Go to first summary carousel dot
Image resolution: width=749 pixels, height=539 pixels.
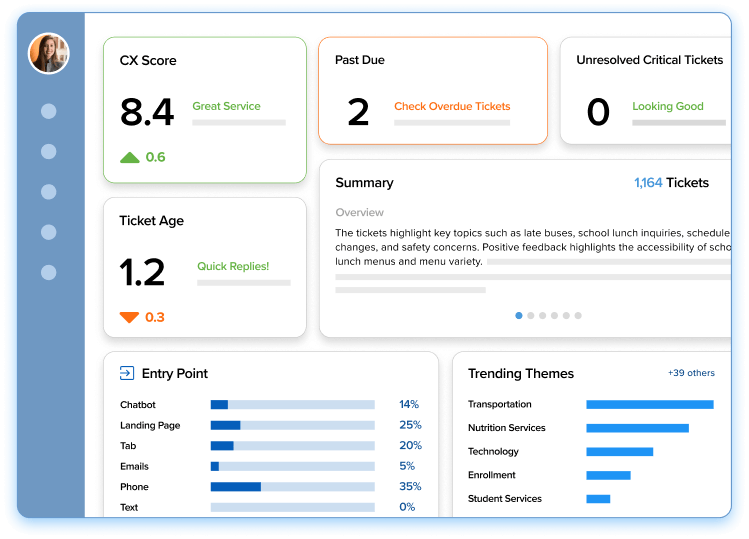pyautogui.click(x=519, y=315)
